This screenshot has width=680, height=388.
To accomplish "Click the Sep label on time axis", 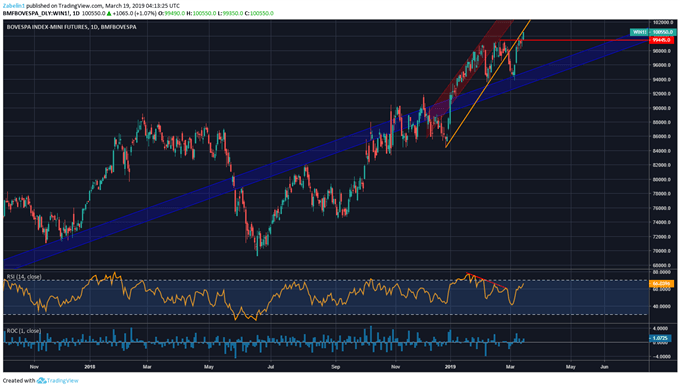I will 336,367.
